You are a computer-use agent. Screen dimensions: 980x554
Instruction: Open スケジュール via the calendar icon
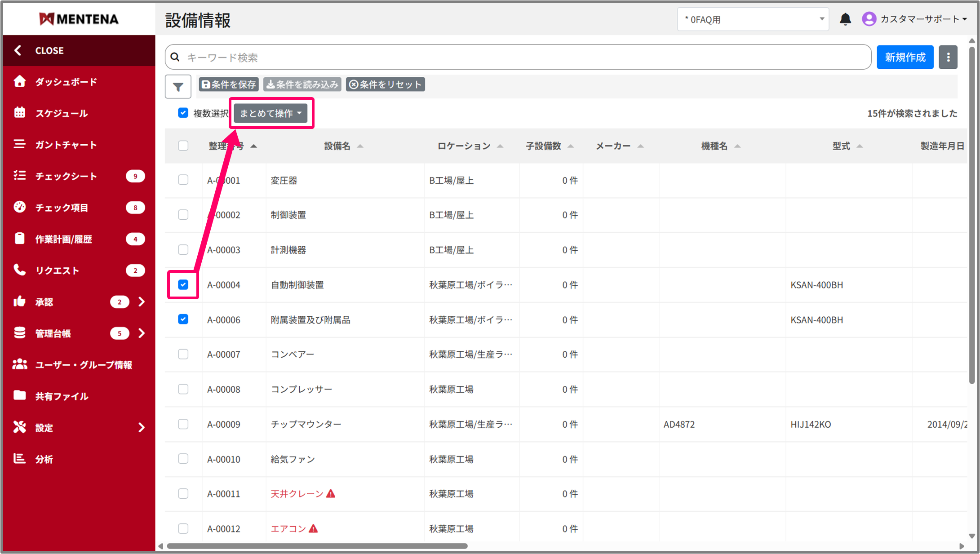click(x=20, y=113)
